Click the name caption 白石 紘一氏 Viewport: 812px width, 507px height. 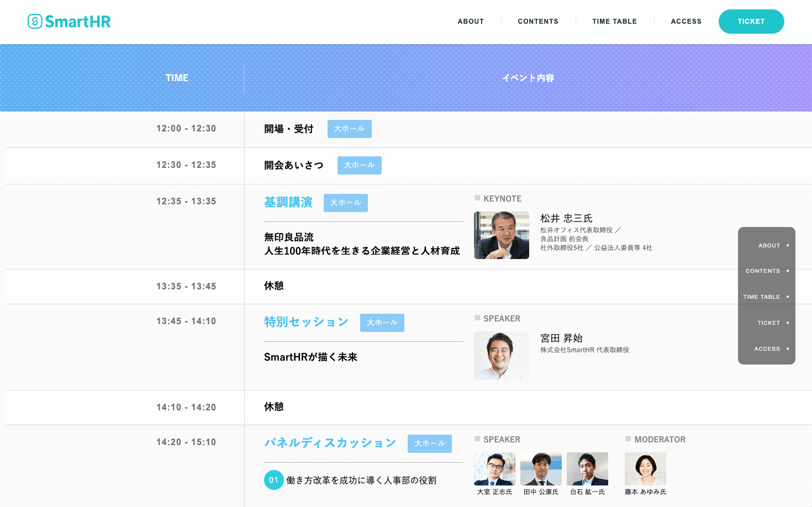coord(587,492)
